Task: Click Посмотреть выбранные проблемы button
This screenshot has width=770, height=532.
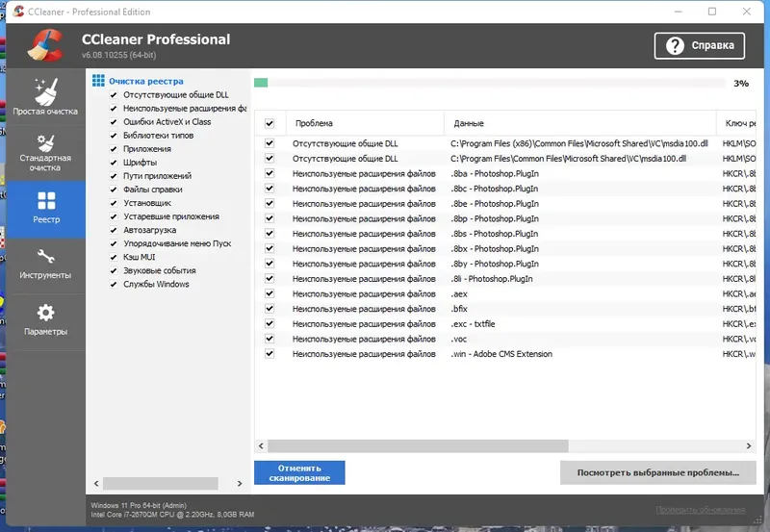Action: tap(657, 472)
